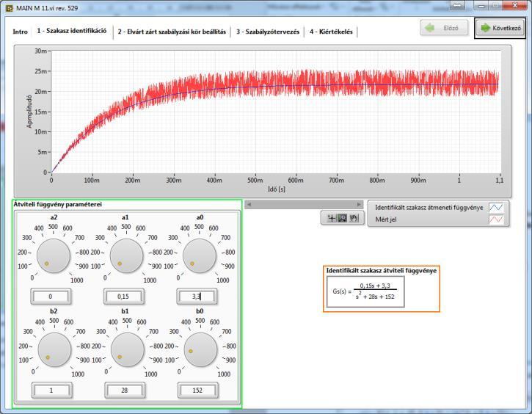Click Átviteli függvény paraméterei heading
This screenshot has height=414, width=532.
click(58, 205)
